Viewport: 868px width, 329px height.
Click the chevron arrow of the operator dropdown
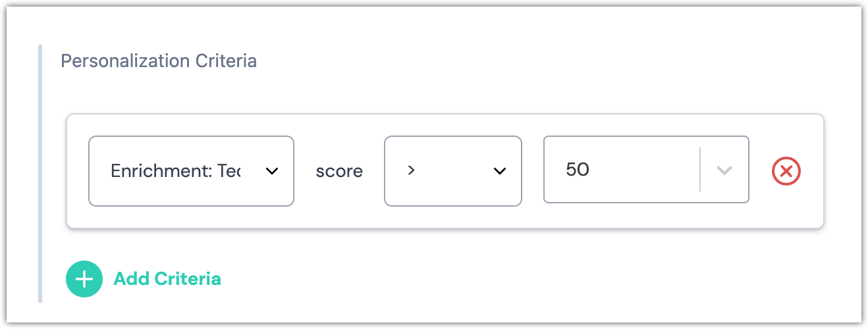(x=500, y=171)
